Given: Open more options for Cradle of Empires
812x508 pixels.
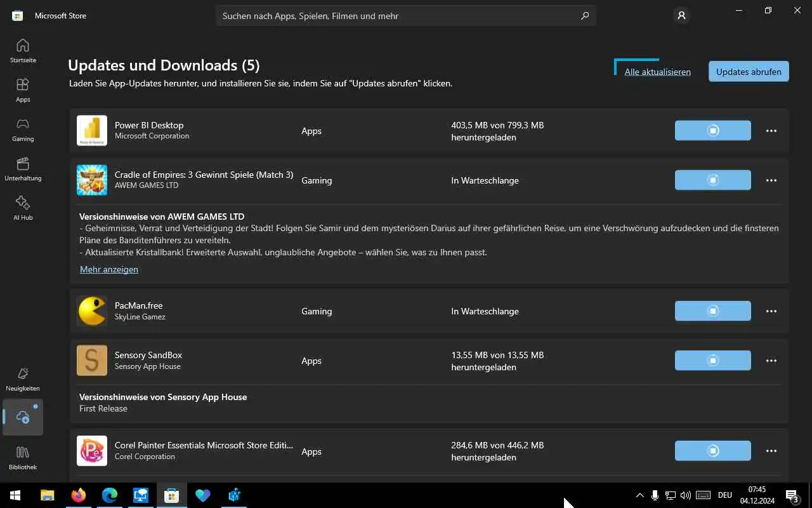Looking at the screenshot, I should [771, 180].
